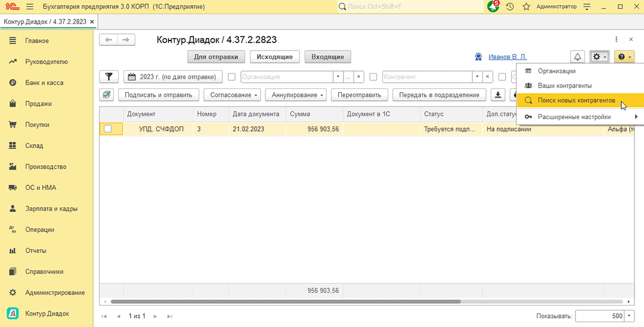This screenshot has width=644, height=327.
Task: Switch to the Входящие tab
Action: pyautogui.click(x=328, y=57)
